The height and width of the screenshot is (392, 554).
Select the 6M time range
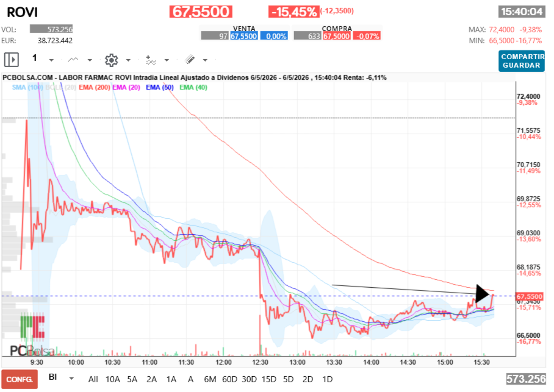click(x=210, y=379)
